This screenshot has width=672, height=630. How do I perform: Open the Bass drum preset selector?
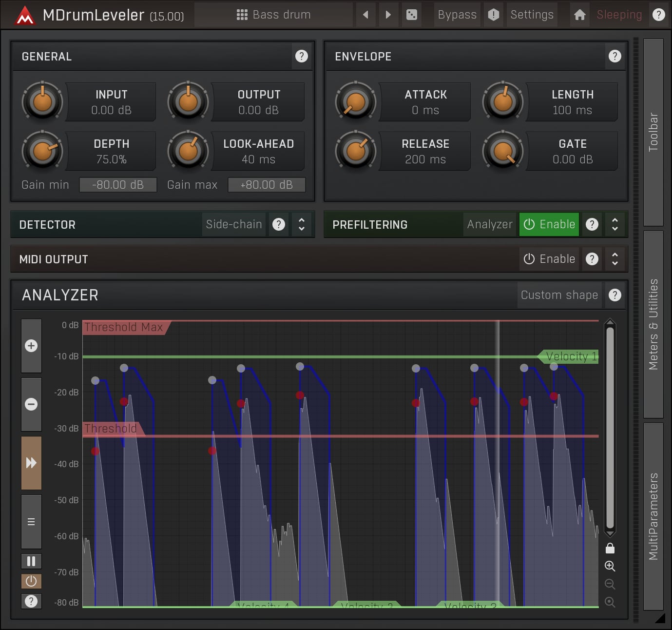273,15
